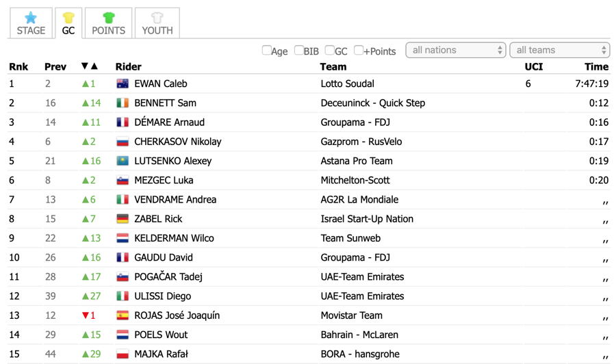Image resolution: width=616 pixels, height=364 pixels.
Task: Open the Movistar Team page
Action: (351, 315)
